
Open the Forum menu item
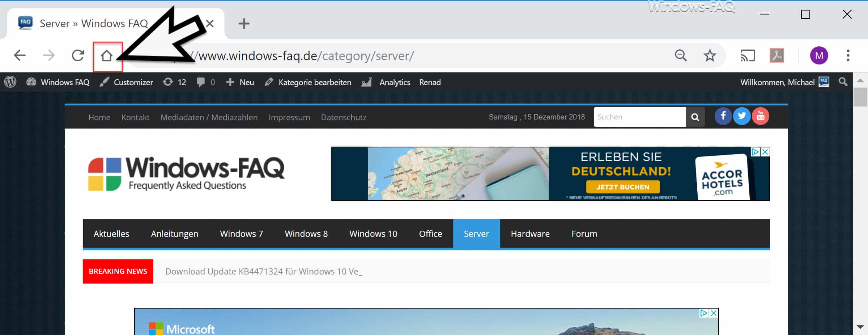click(584, 234)
